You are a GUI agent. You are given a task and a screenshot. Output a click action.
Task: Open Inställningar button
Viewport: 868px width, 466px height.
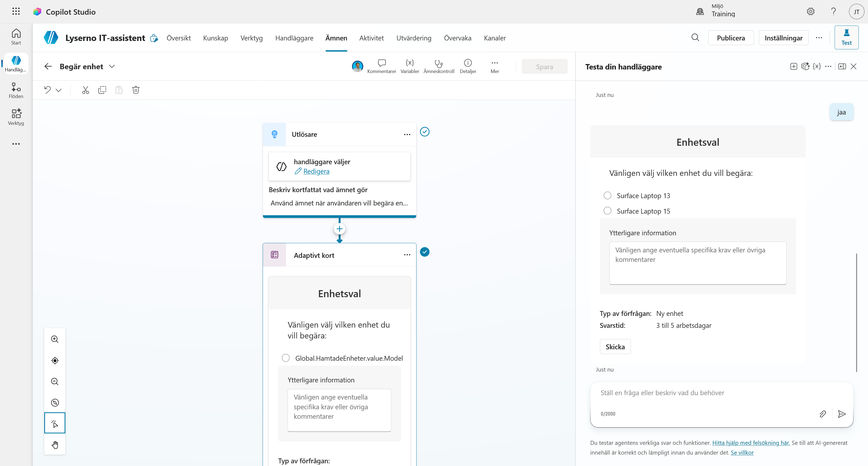(x=783, y=38)
